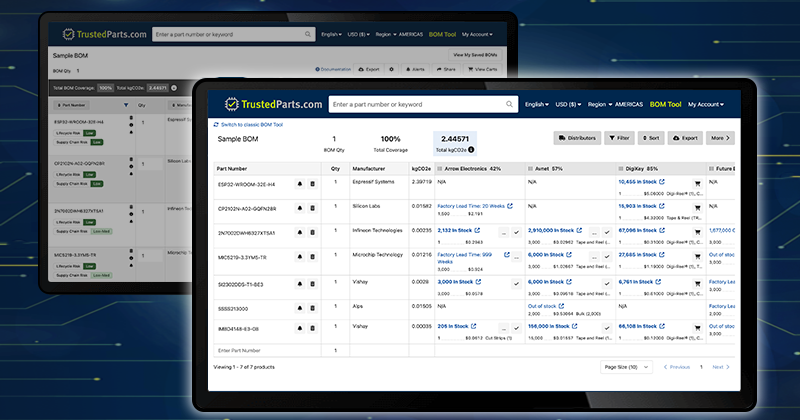Open part number filter arrow in back screen

pos(126,105)
